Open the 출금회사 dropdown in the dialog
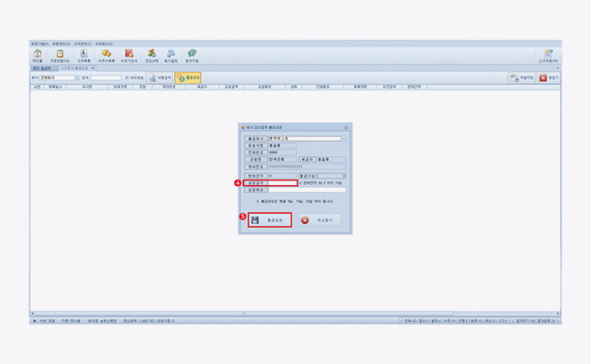 coord(343,138)
